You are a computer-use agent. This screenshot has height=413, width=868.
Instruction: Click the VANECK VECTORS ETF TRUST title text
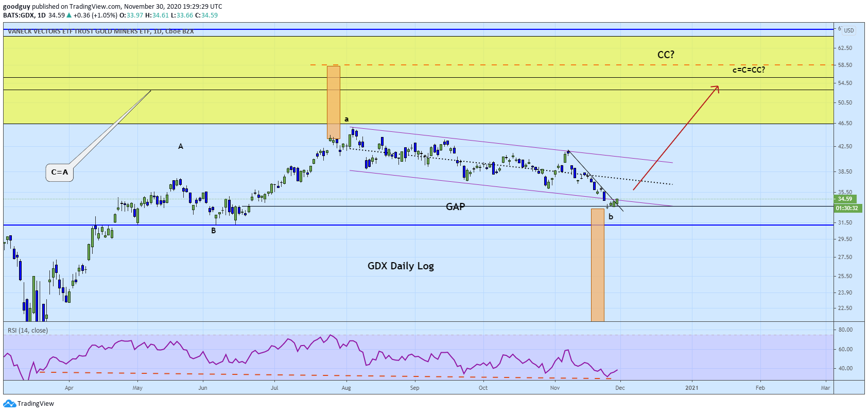tap(101, 31)
